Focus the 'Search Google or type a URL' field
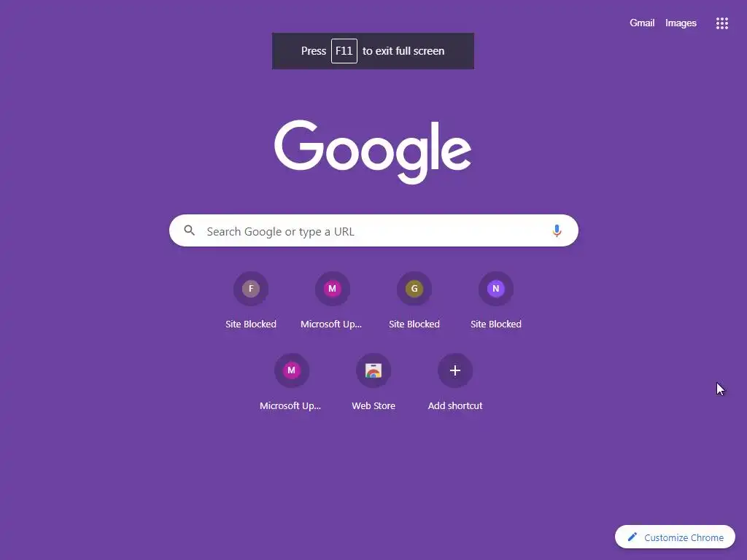The image size is (747, 560). click(373, 231)
